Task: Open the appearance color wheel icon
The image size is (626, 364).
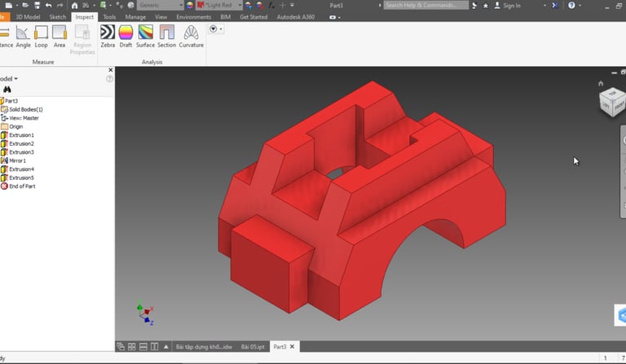Action: pos(190,5)
